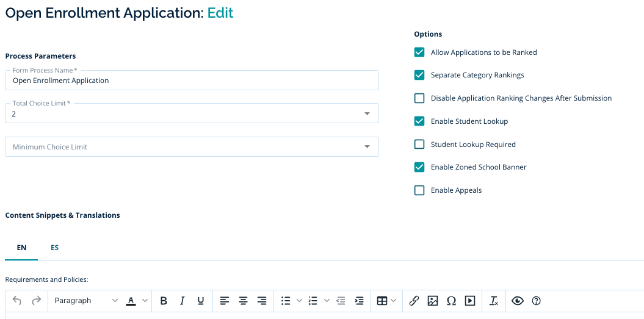
Task: Apply italic formatting in the editor
Action: click(182, 301)
